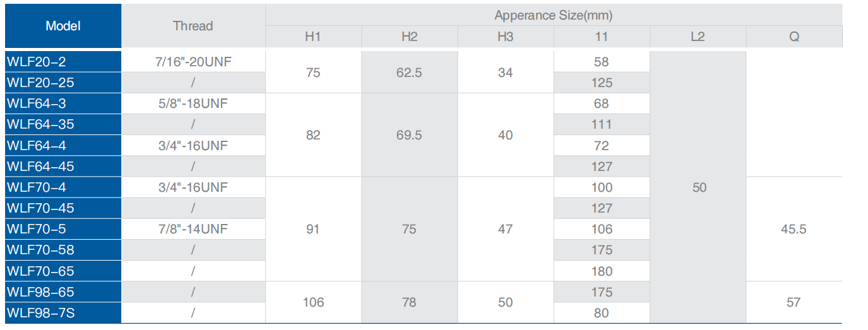868x330 pixels.
Task: Click the L2 value 50
Action: point(699,187)
